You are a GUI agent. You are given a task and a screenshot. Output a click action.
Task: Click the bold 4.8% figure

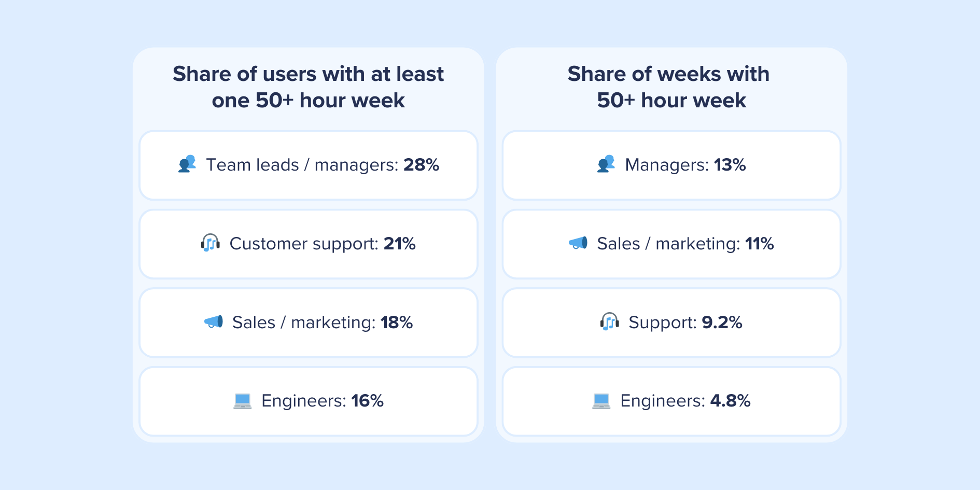[x=730, y=401]
